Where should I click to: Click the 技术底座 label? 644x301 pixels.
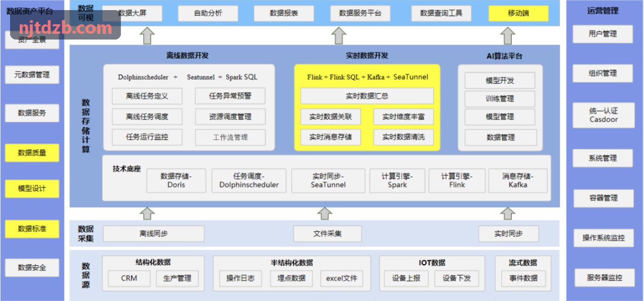pos(126,169)
